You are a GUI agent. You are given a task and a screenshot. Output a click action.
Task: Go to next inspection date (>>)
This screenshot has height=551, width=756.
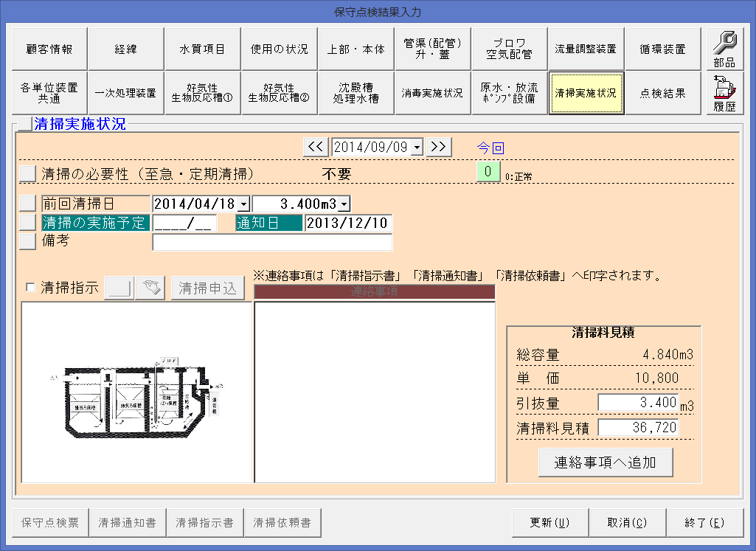438,147
